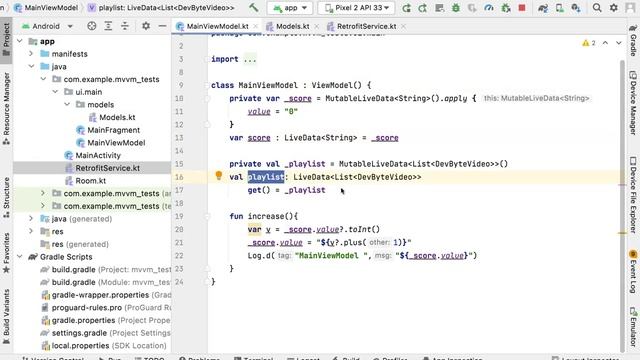
Task: Open the Android project view dropdown
Action: point(47,26)
